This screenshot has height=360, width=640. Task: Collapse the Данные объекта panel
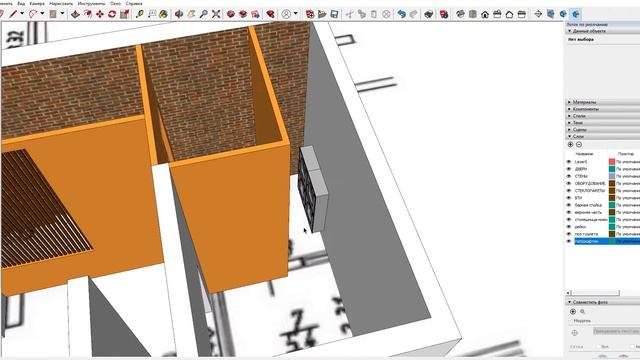pyautogui.click(x=602, y=31)
